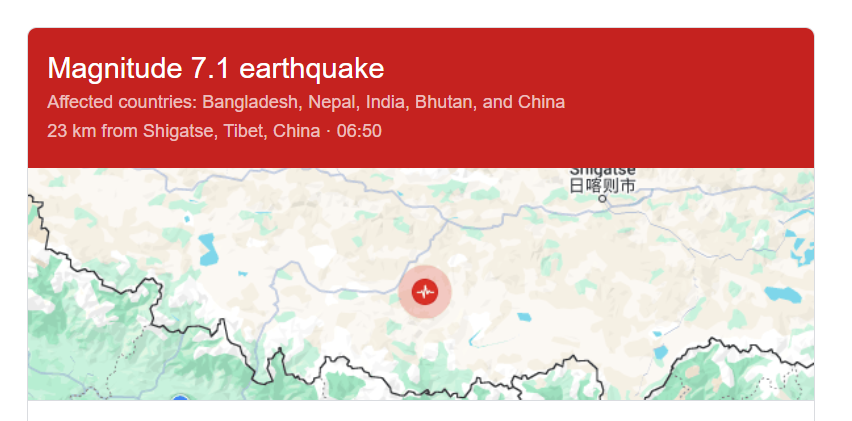Click the Shigatse city name above the Chinese label

602,172
